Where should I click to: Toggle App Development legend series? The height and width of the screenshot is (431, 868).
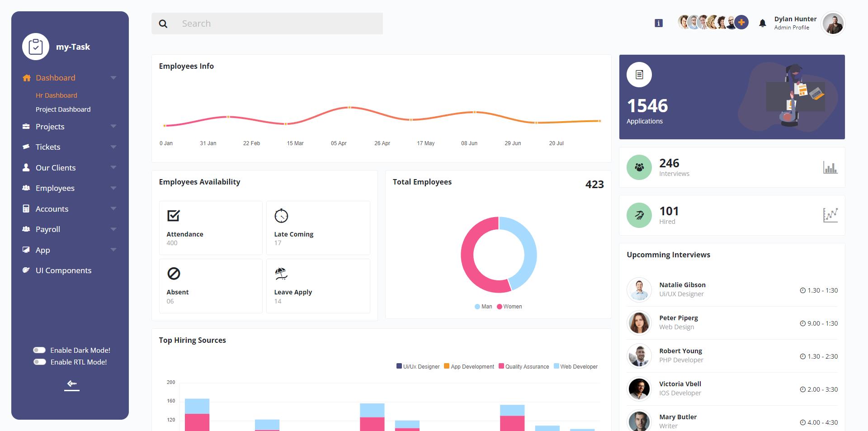click(x=469, y=366)
